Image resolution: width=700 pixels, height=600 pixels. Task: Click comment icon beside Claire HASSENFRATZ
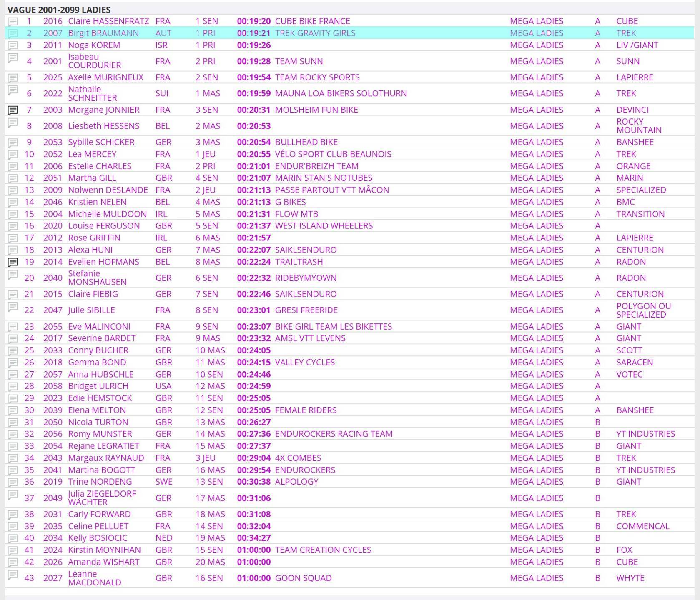[x=13, y=21]
